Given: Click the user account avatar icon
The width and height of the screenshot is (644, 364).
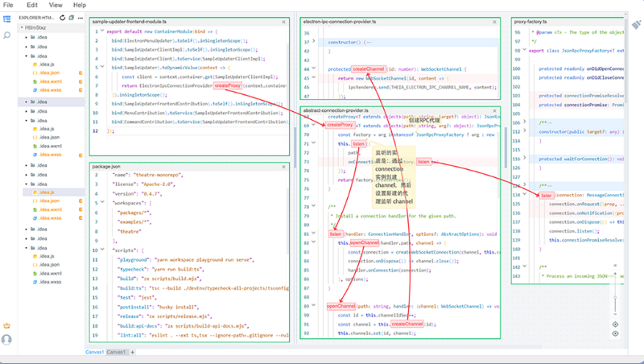Looking at the screenshot, I should 7,340.
